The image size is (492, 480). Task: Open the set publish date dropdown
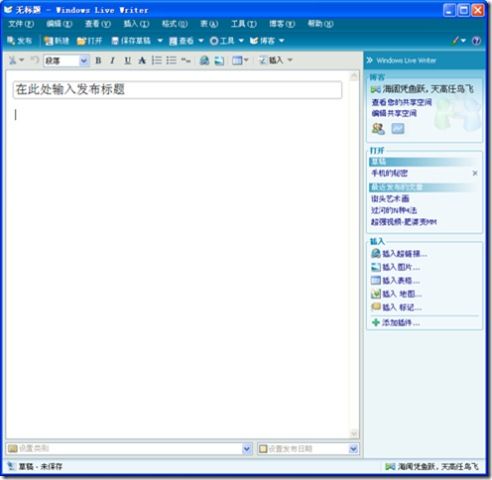click(353, 449)
